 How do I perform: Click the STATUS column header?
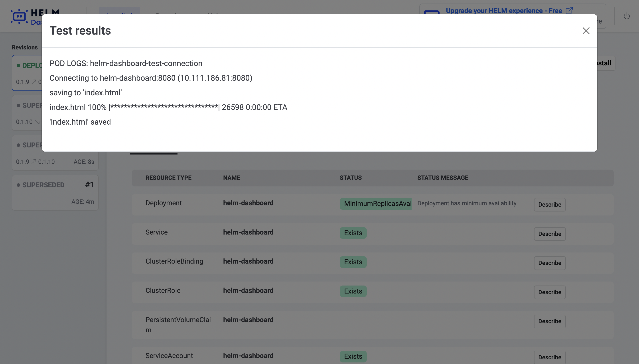click(350, 178)
